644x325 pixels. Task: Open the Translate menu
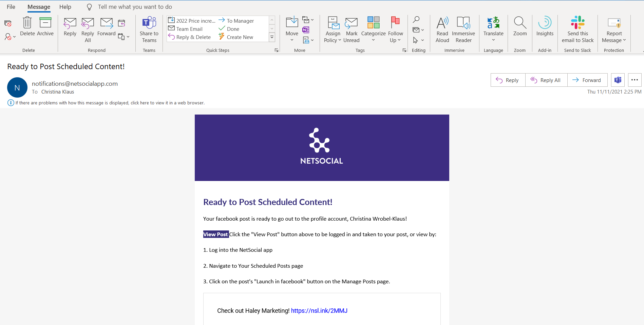pyautogui.click(x=493, y=30)
